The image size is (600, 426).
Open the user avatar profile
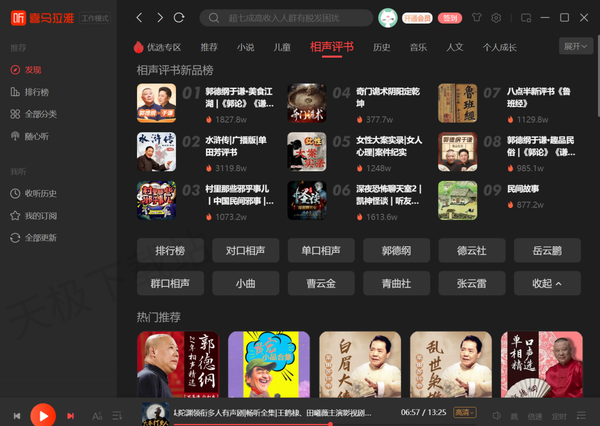click(388, 18)
